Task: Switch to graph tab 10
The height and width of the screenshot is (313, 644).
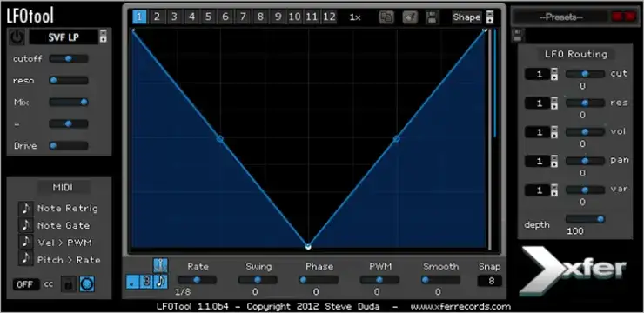Action: [294, 17]
